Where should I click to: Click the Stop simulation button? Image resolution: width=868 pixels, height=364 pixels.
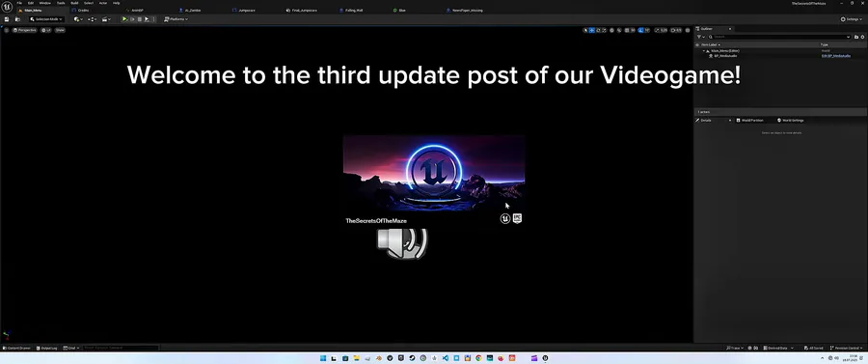(x=140, y=19)
